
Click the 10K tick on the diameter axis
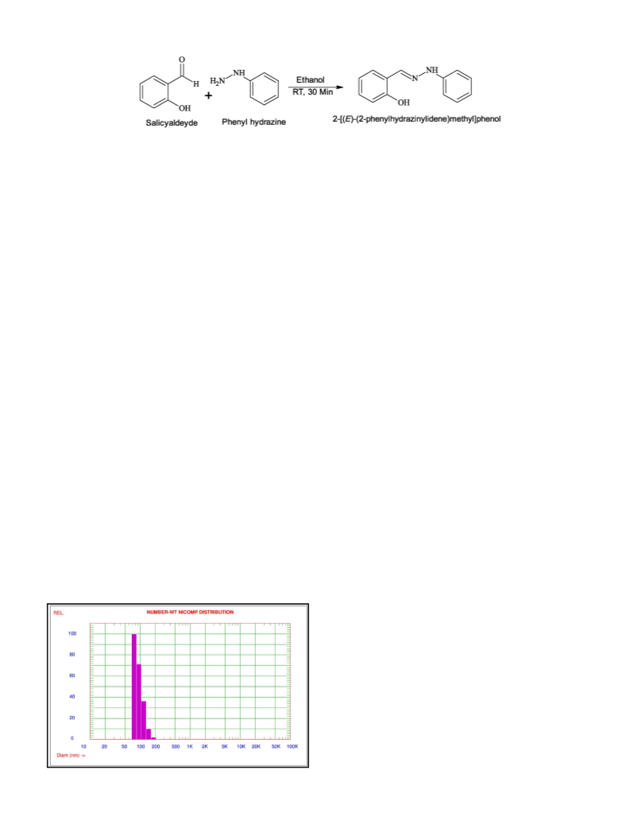click(241, 746)
